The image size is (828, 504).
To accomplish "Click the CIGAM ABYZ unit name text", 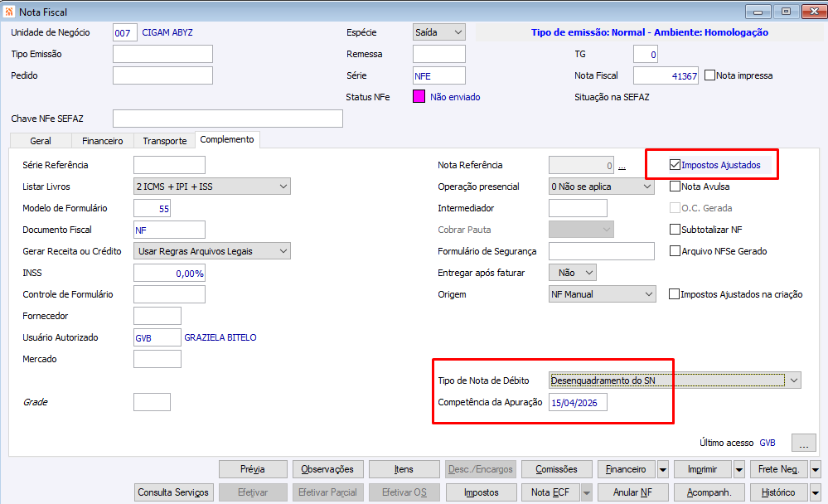I will [x=167, y=32].
